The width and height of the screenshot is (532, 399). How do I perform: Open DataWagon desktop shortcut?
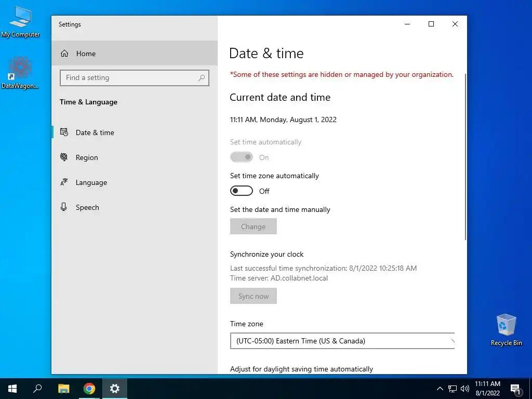(x=20, y=73)
